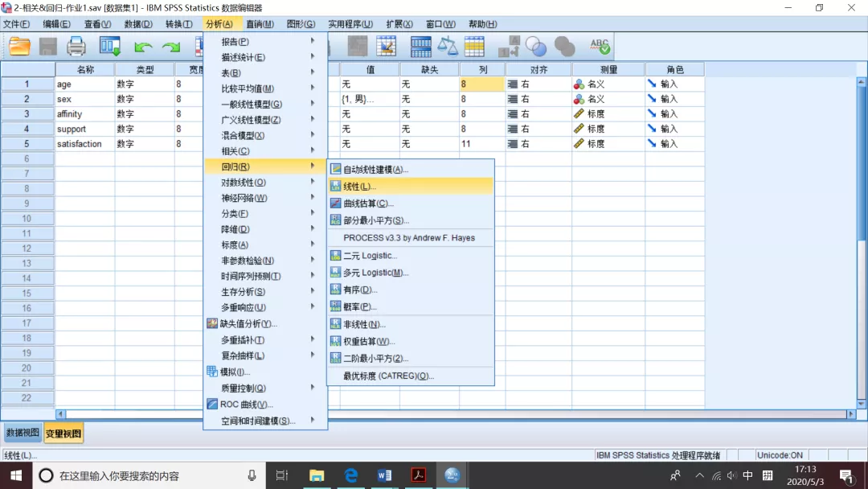Viewport: 868px width, 489px height.
Task: Expand Correlate 相关(C) submenu
Action: point(266,151)
